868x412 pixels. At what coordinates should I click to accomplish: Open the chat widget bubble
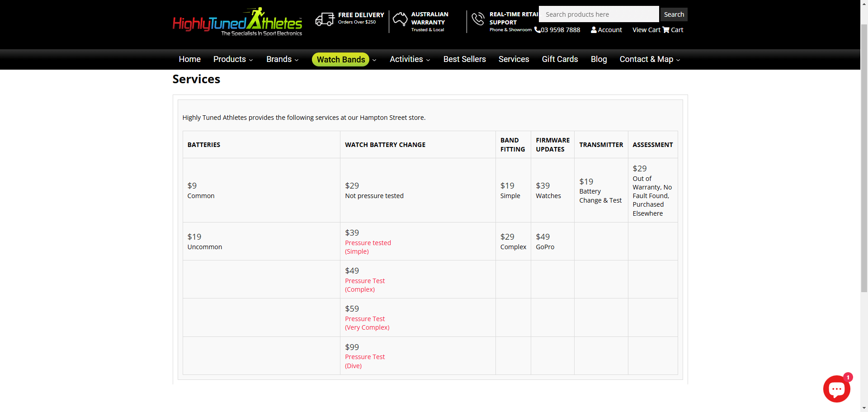837,388
